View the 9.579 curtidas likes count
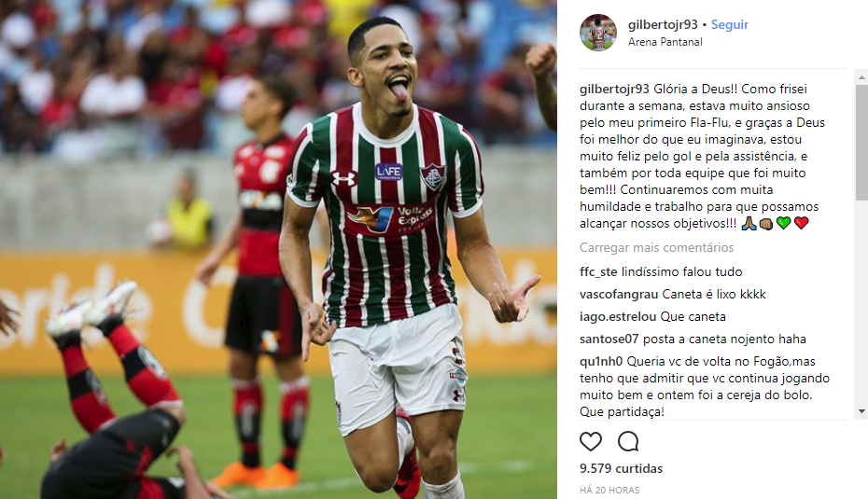This screenshot has width=868, height=499. click(621, 468)
